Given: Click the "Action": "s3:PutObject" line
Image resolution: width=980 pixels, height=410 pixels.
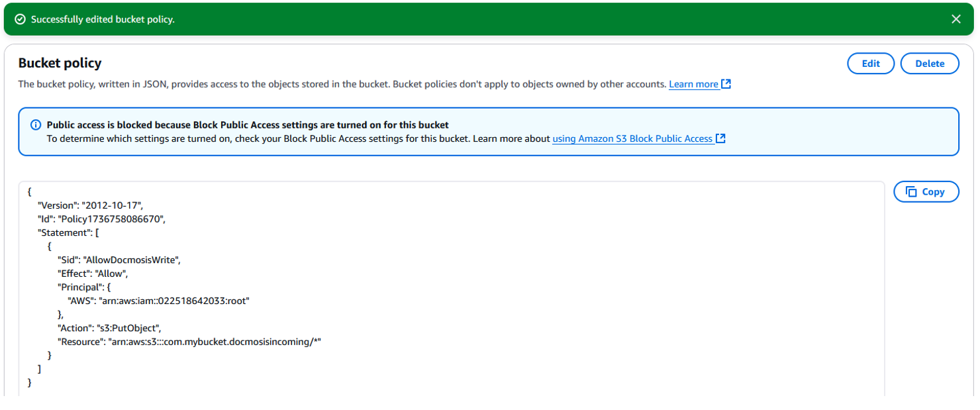Looking at the screenshot, I should [109, 328].
